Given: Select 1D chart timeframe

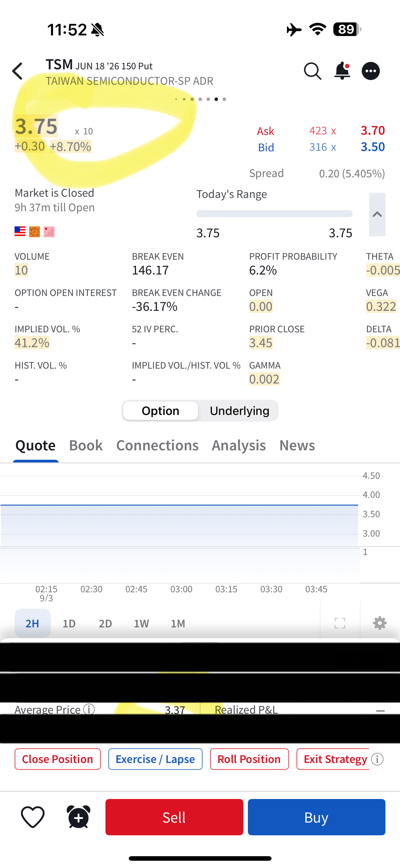Looking at the screenshot, I should click(x=69, y=623).
